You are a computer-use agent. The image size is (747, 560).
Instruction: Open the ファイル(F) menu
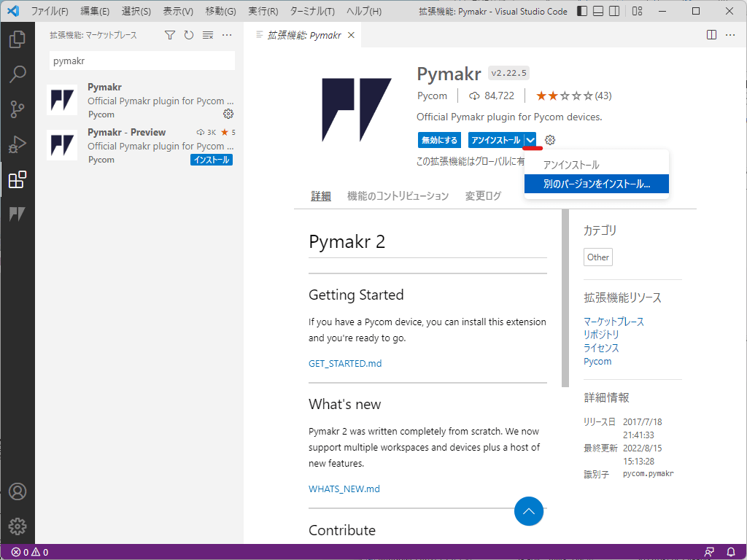click(50, 11)
